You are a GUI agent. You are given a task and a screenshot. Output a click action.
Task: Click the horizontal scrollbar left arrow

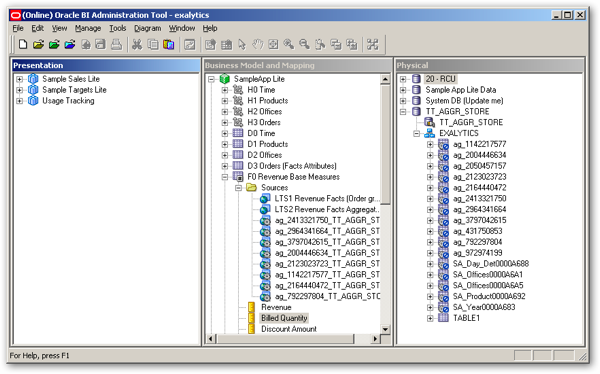click(211, 339)
